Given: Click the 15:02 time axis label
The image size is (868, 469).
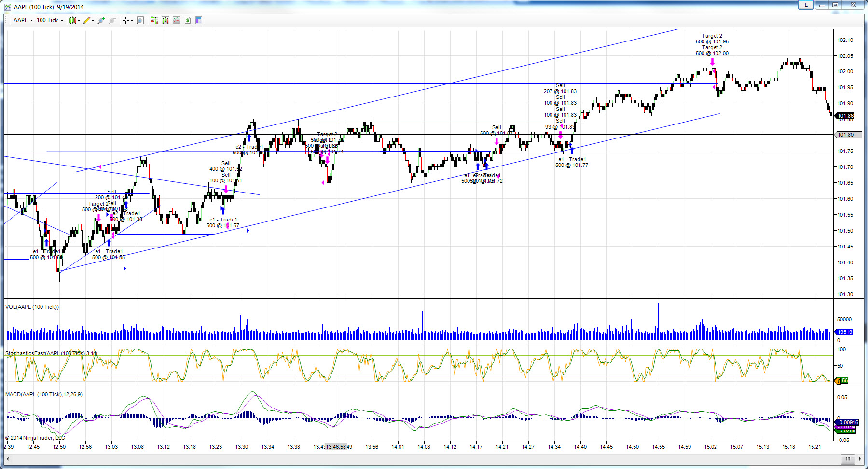Looking at the screenshot, I should pyautogui.click(x=711, y=447).
